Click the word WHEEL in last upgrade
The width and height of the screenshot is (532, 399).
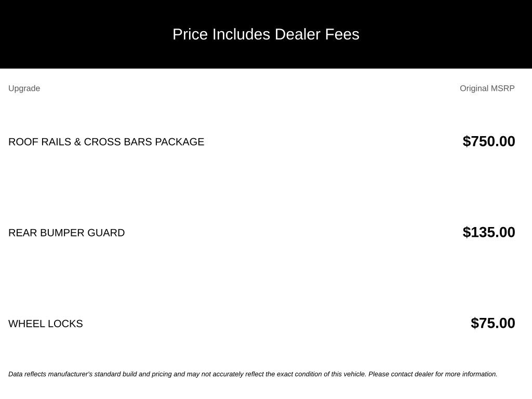click(26, 324)
